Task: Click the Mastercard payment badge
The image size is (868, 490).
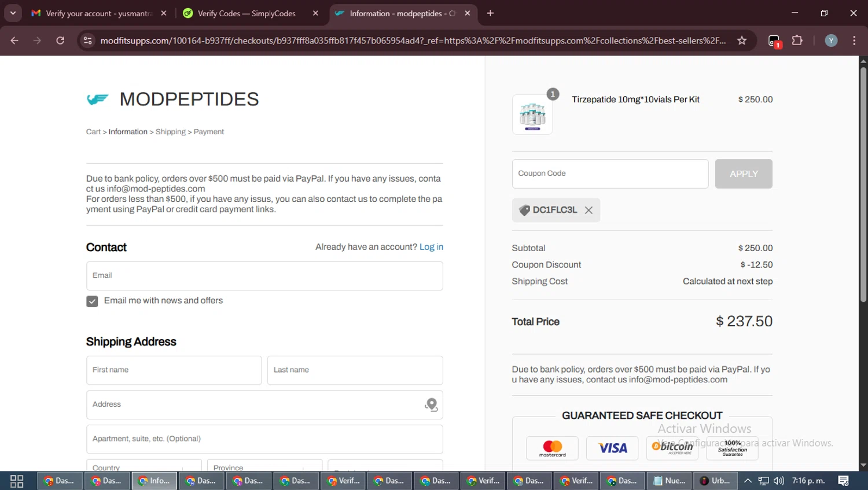Action: (x=553, y=448)
